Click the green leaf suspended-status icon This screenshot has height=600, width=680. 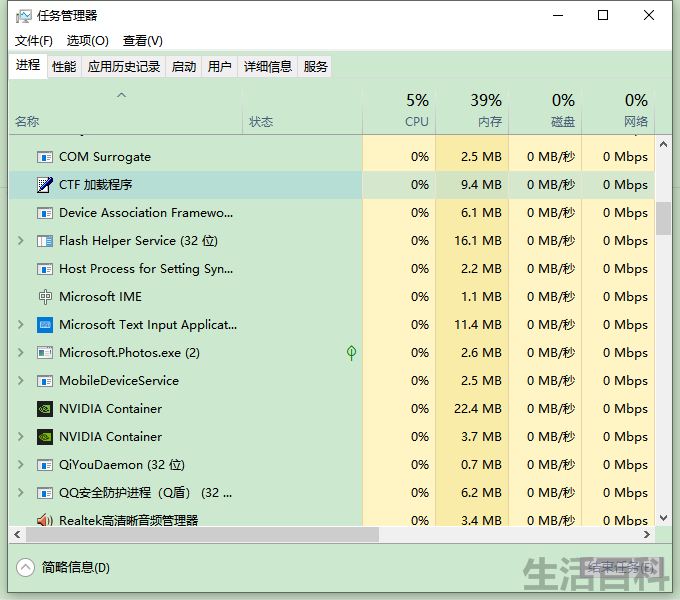[351, 353]
